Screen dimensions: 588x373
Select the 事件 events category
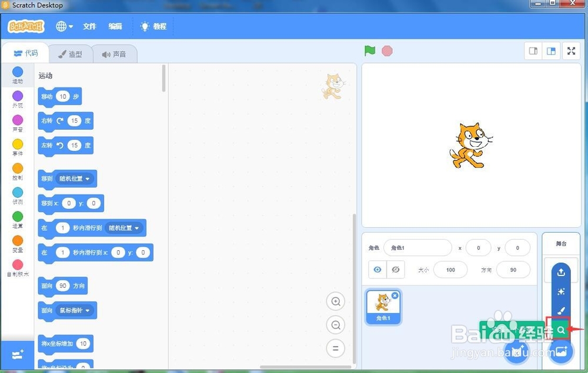pos(18,147)
